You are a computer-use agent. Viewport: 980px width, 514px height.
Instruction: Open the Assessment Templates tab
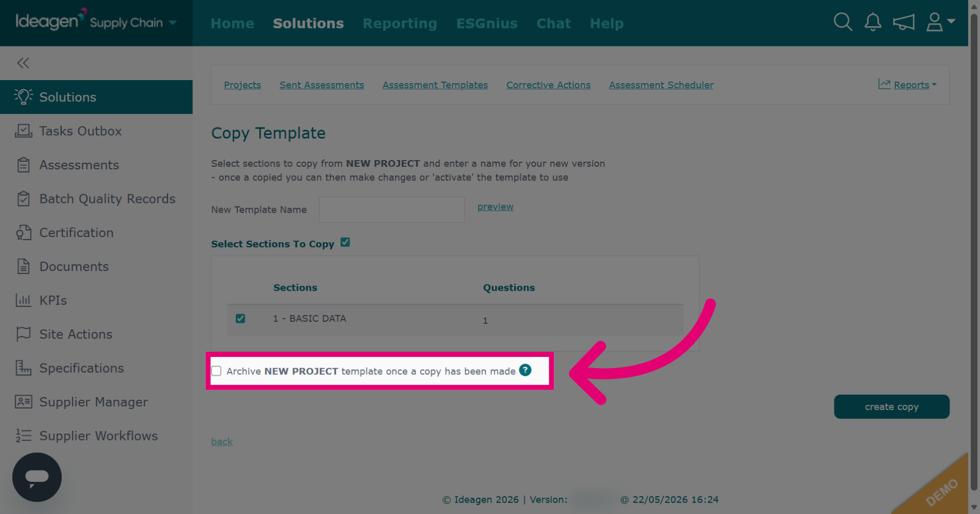click(435, 85)
